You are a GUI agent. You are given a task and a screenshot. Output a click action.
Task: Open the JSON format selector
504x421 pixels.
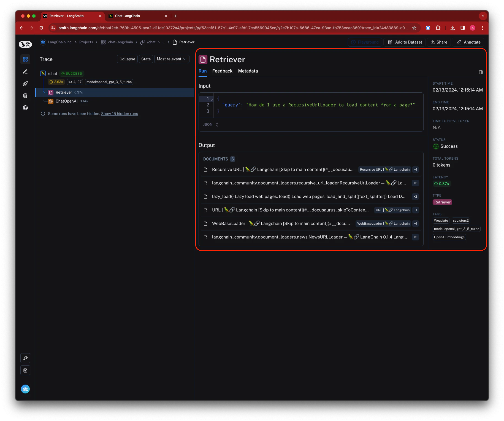(x=211, y=125)
